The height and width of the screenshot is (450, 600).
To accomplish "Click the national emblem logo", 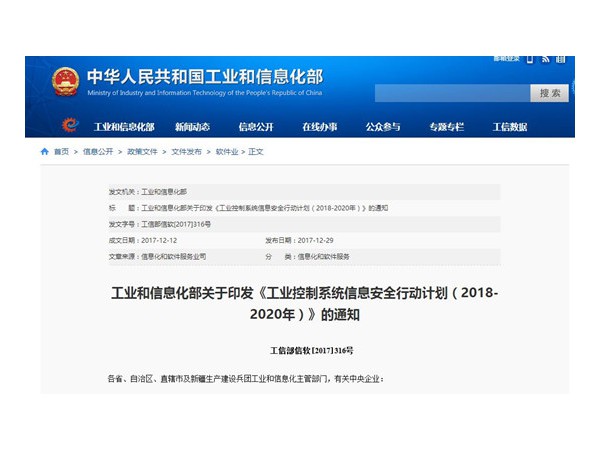I will coord(65,82).
